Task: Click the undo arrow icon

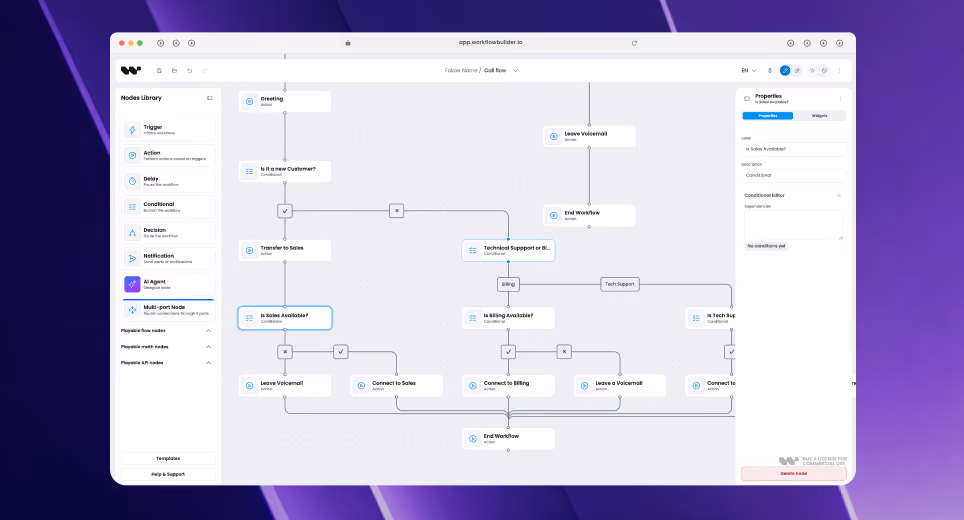Action: 189,71
